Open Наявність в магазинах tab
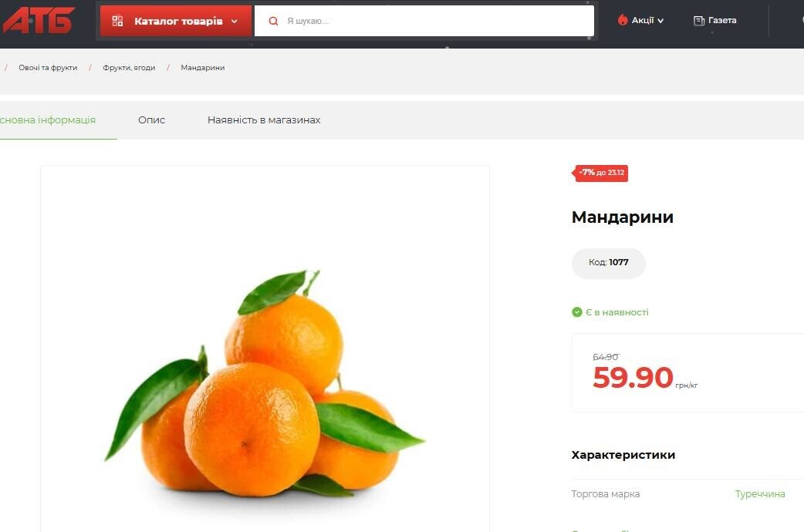 point(264,120)
